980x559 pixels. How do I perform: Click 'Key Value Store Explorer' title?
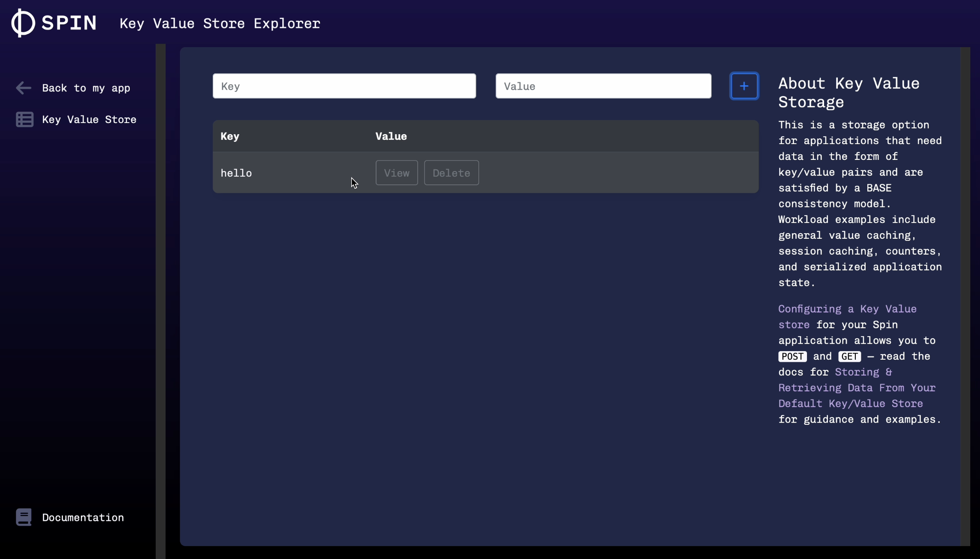(220, 24)
